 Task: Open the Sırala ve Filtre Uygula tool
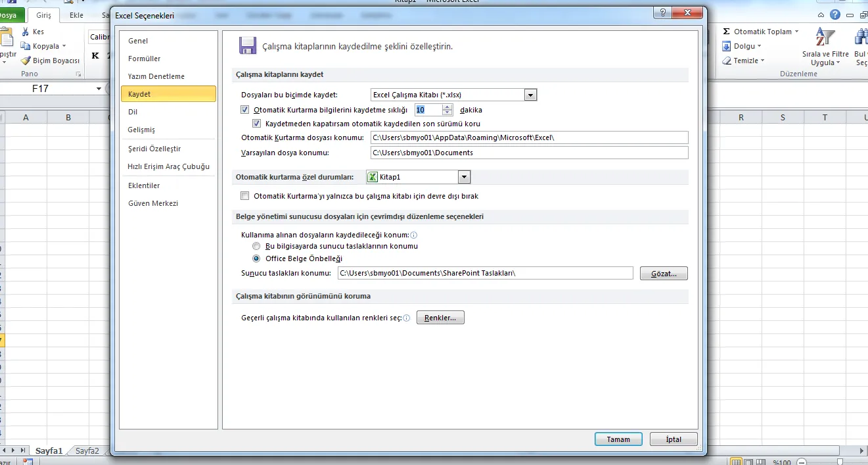click(x=825, y=47)
